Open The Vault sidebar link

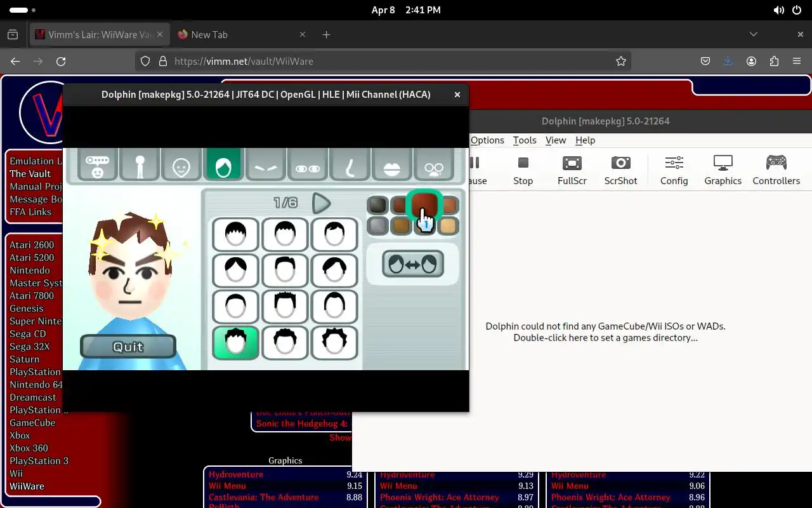(30, 173)
